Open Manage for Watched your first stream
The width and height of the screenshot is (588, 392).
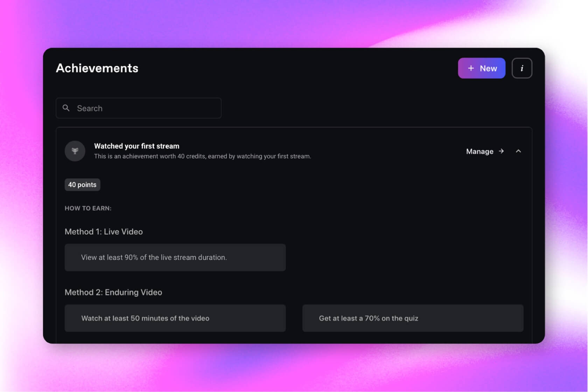pyautogui.click(x=485, y=151)
